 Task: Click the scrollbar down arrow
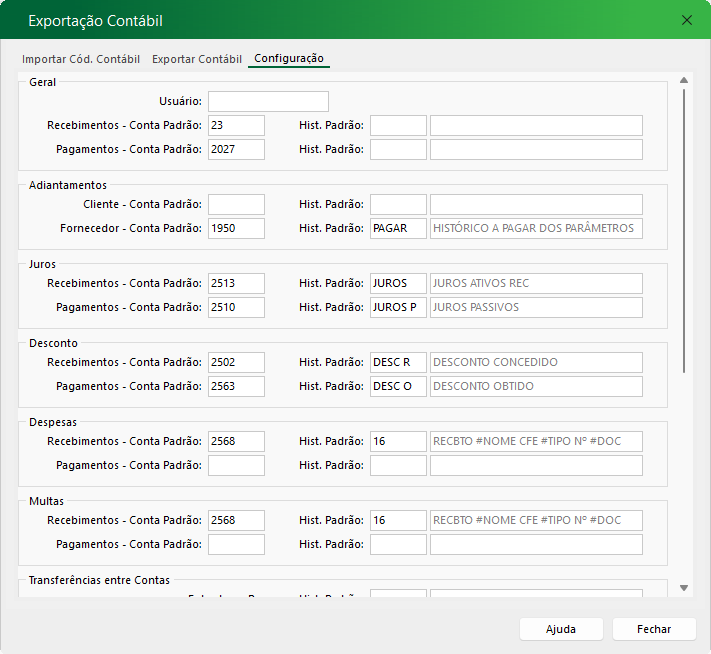(684, 588)
